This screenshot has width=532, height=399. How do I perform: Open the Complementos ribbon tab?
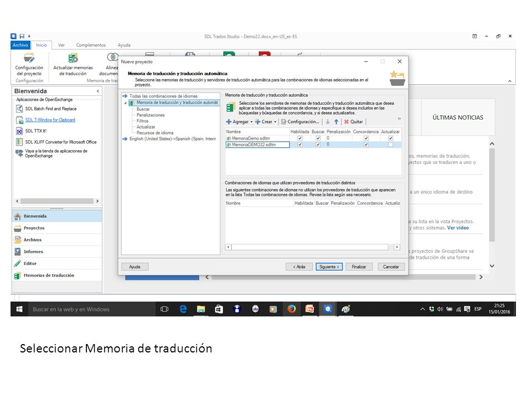click(91, 45)
